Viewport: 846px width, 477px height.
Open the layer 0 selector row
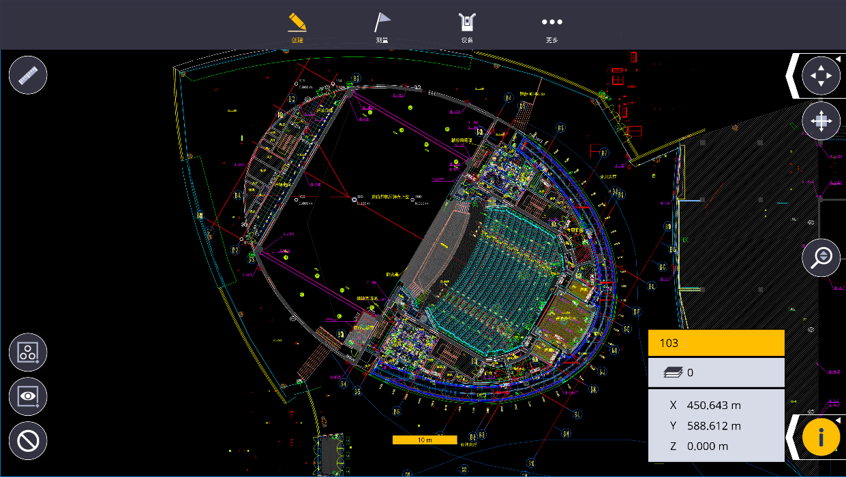[x=716, y=372]
